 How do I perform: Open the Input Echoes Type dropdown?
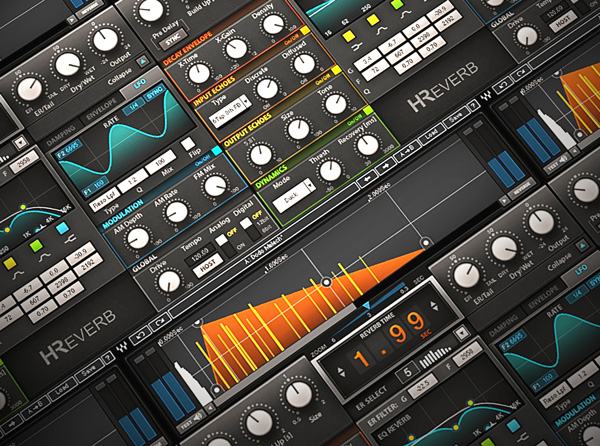[230, 111]
